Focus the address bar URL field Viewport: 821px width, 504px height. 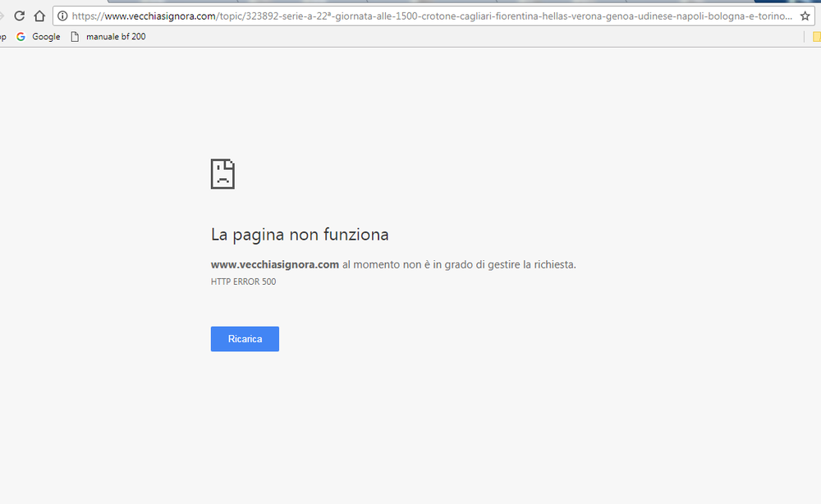point(432,16)
